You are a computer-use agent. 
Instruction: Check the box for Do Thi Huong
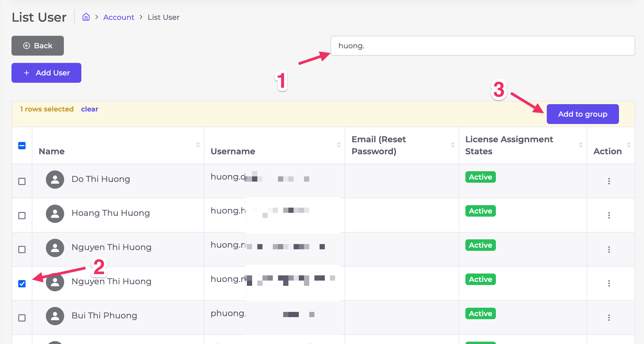(x=22, y=181)
